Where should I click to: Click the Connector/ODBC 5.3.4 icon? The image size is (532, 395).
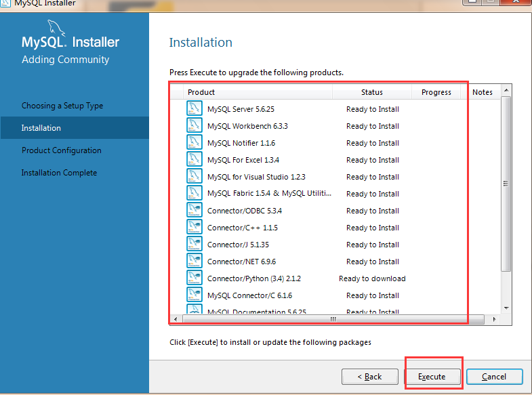click(195, 210)
